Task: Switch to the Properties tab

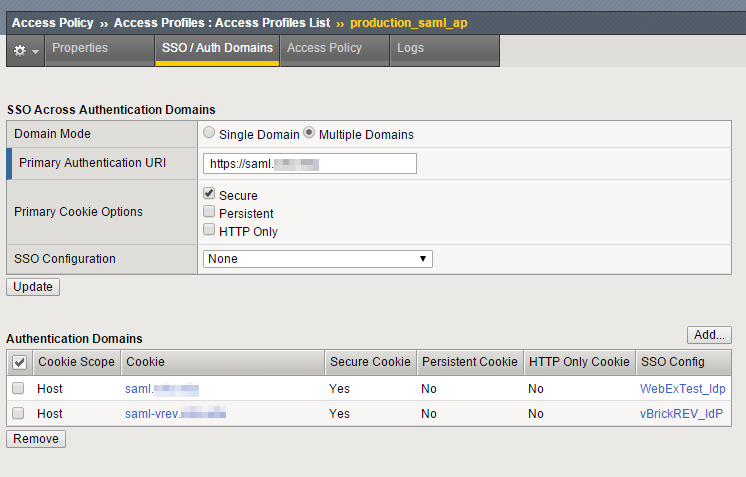Action: point(80,48)
